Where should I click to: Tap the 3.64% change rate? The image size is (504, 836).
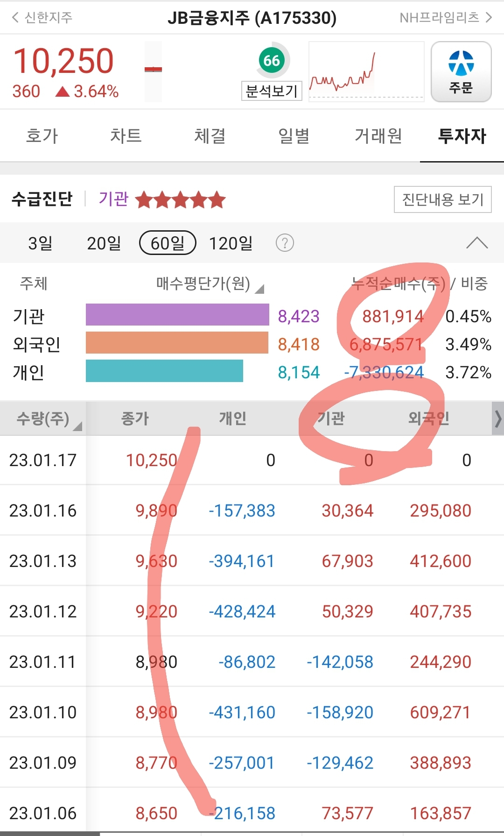click(x=96, y=92)
